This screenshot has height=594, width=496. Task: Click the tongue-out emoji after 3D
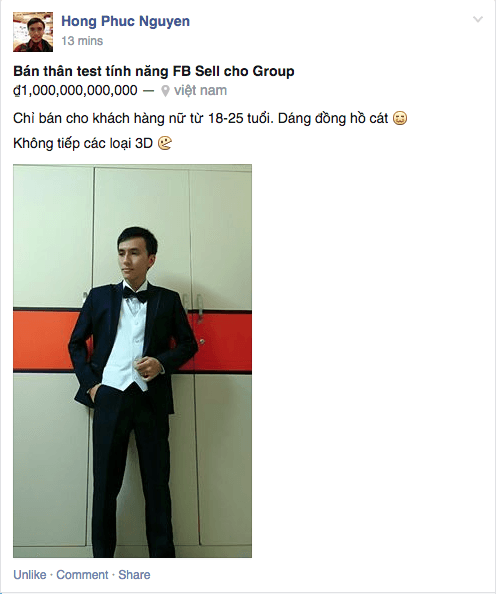[x=164, y=143]
